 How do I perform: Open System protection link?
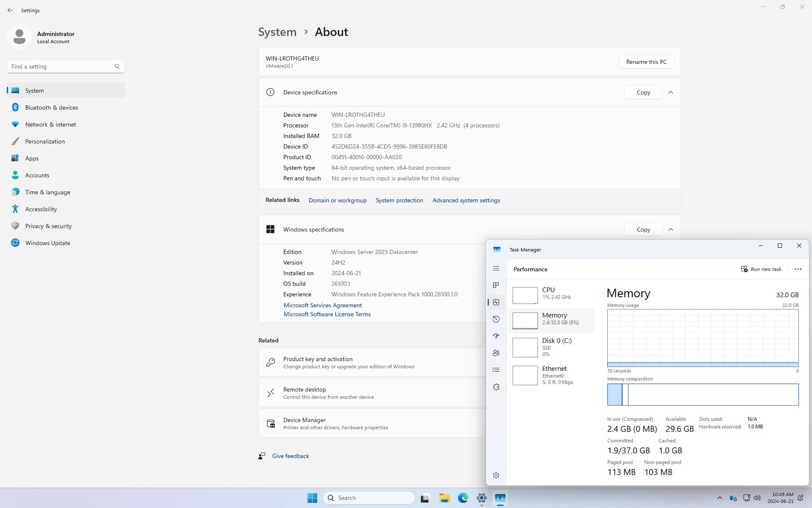[399, 200]
